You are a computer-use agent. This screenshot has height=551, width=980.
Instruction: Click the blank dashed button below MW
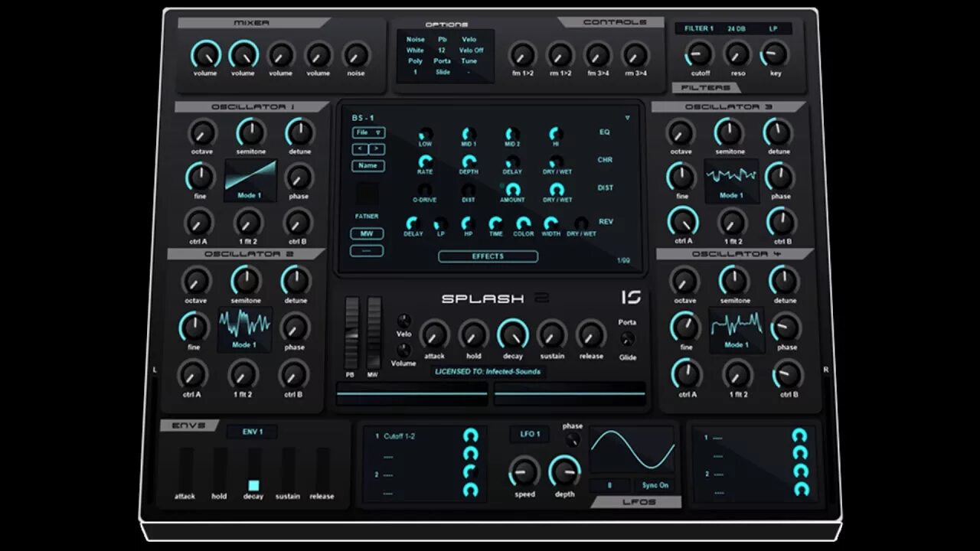click(x=367, y=250)
